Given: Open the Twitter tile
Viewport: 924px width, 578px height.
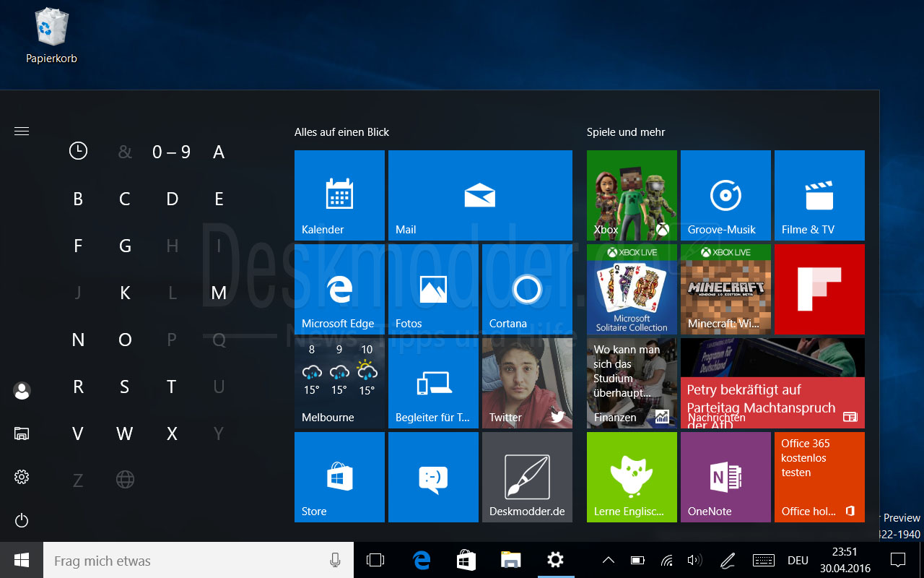Looking at the screenshot, I should [x=527, y=383].
